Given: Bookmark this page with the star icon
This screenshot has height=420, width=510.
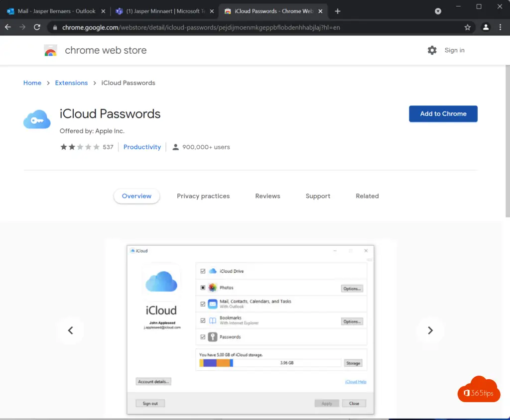Looking at the screenshot, I should pyautogui.click(x=467, y=27).
